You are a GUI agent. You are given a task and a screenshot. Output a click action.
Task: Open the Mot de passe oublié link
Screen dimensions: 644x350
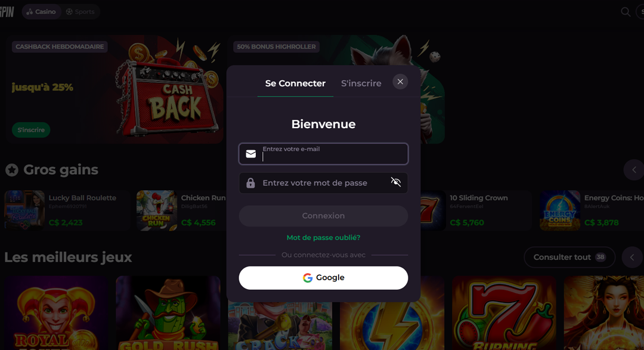pyautogui.click(x=323, y=237)
